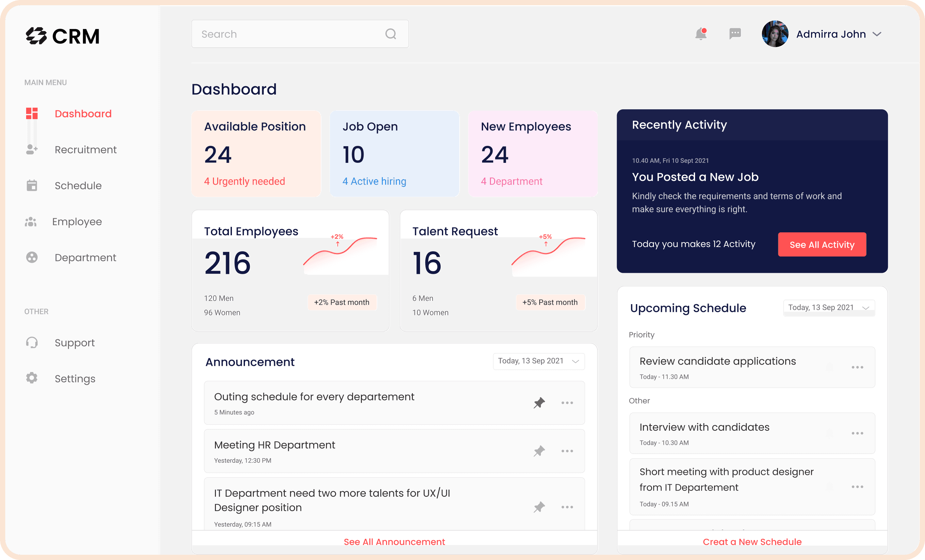Pin the IT Department UX/UI announcement
This screenshot has width=925, height=560.
point(539,507)
